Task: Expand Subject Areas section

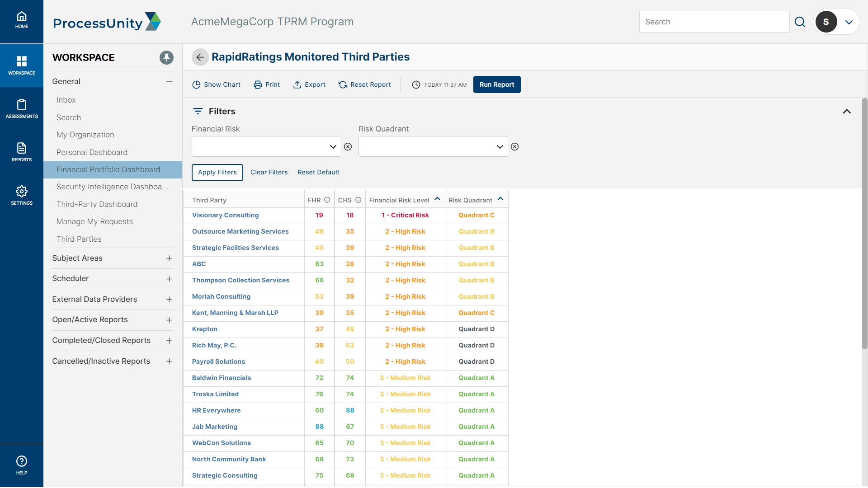Action: [169, 258]
